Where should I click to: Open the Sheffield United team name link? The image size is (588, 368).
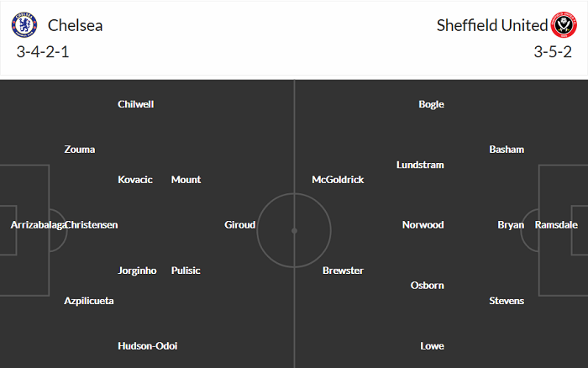(491, 25)
